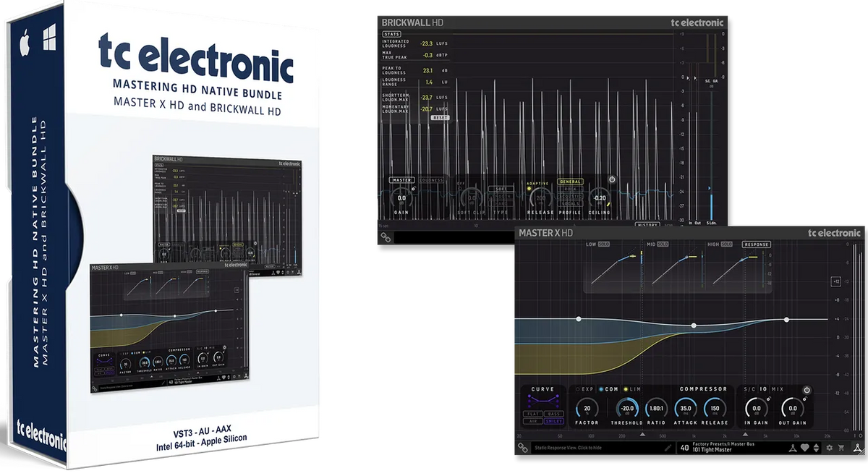
Task: Favorite the preset with the heart icon
Action: [805, 448]
